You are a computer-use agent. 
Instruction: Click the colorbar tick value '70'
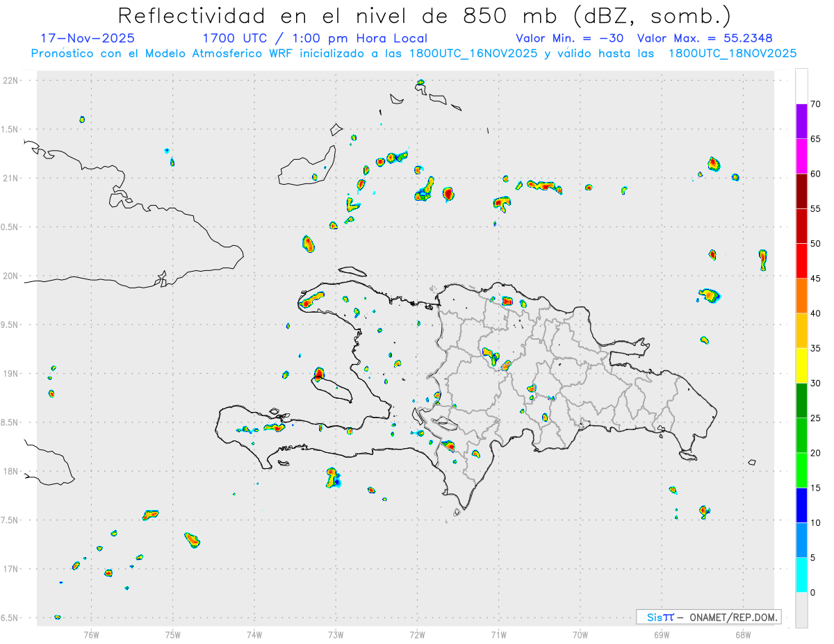[816, 104]
